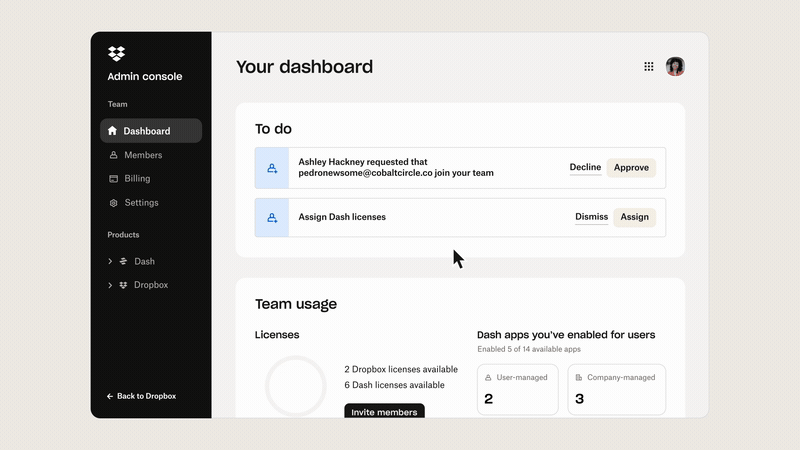
Task: Click the "Assign Dash licenses" label
Action: 342,217
